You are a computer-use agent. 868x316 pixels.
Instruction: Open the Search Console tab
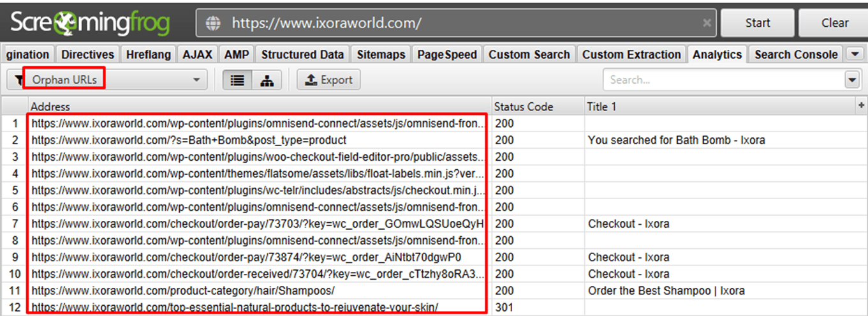tap(796, 55)
